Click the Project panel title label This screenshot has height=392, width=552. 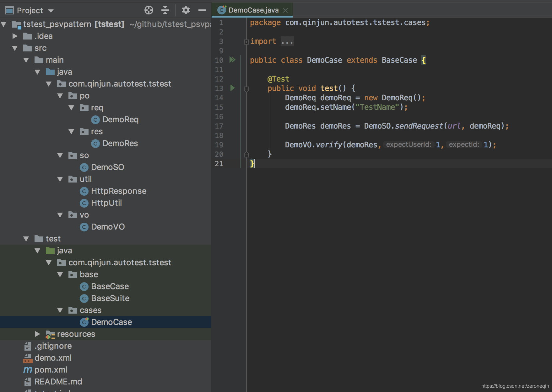point(30,11)
